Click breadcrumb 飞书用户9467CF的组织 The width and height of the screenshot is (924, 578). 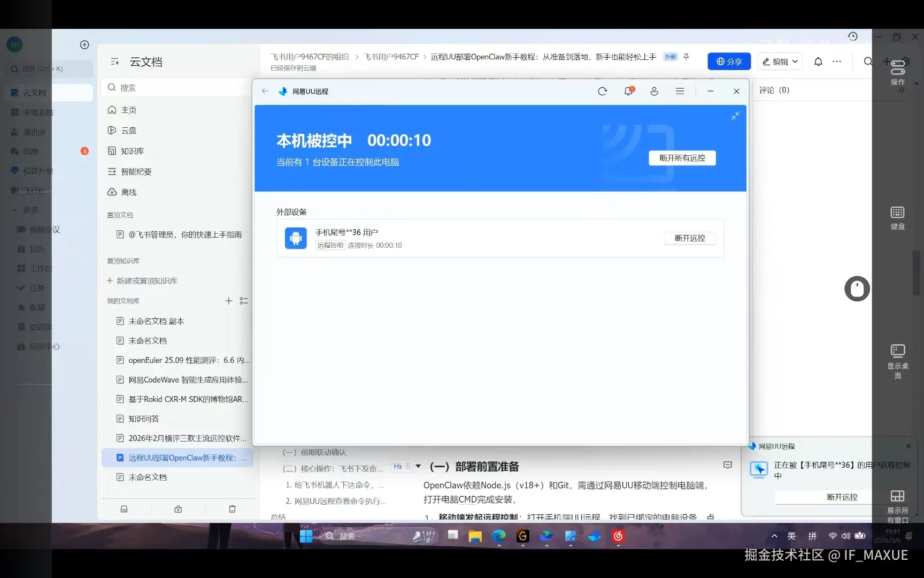(x=310, y=57)
